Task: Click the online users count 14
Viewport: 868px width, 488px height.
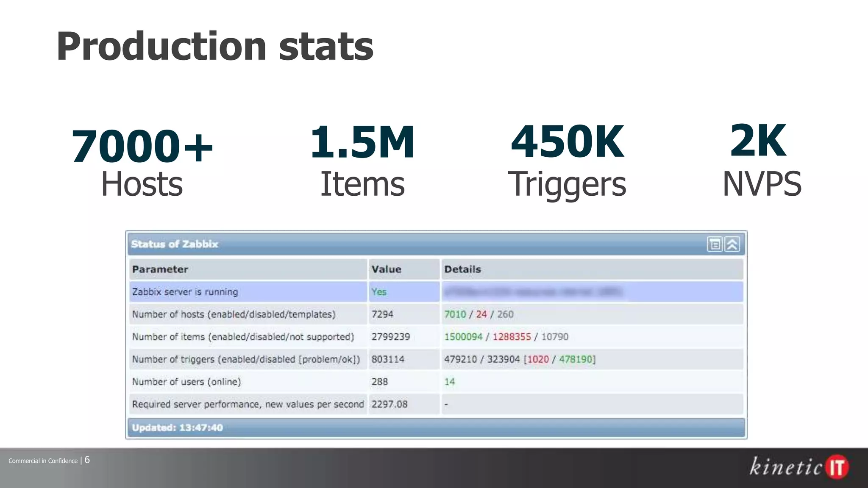Action: point(449,382)
